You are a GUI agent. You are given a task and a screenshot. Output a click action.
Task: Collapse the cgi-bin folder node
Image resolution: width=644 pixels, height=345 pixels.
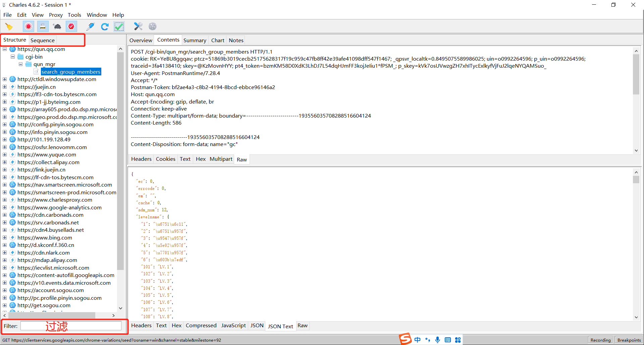[13, 57]
